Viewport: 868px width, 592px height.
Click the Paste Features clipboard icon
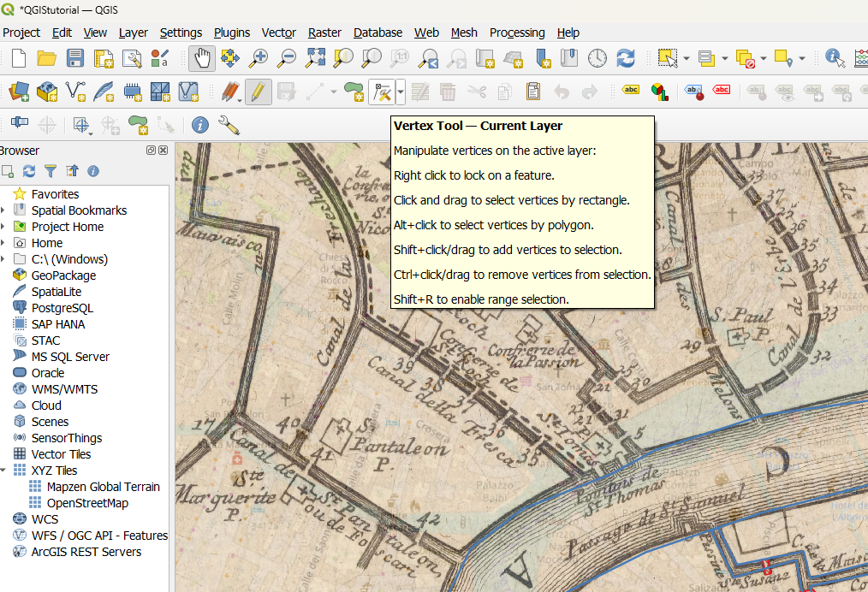[533, 92]
